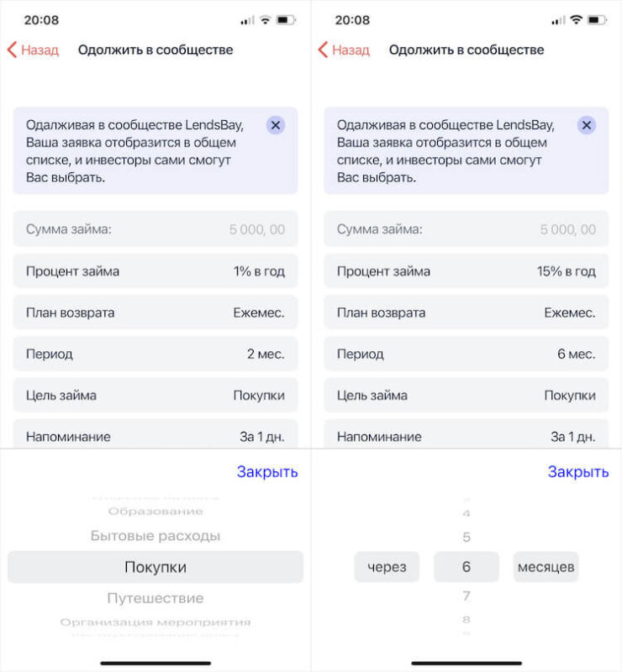Viewport: 622px width, 672px height.
Task: Choose Путешествие in the purpose picker
Action: pos(155,598)
